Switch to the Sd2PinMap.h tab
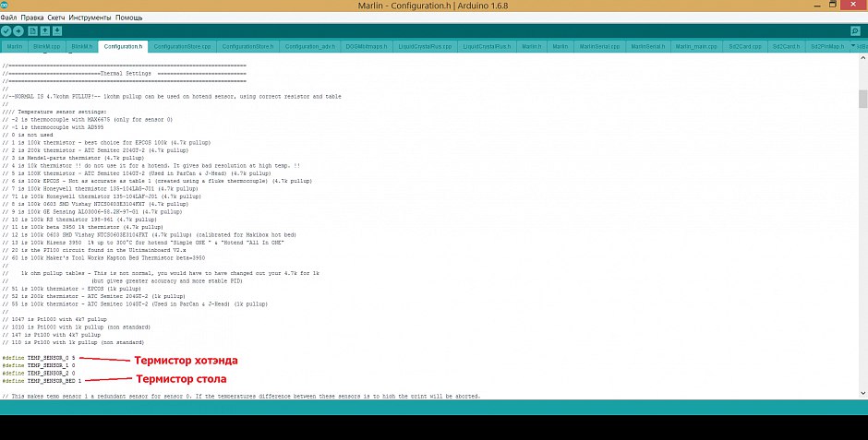Image resolution: width=868 pixels, height=440 pixels. click(827, 46)
